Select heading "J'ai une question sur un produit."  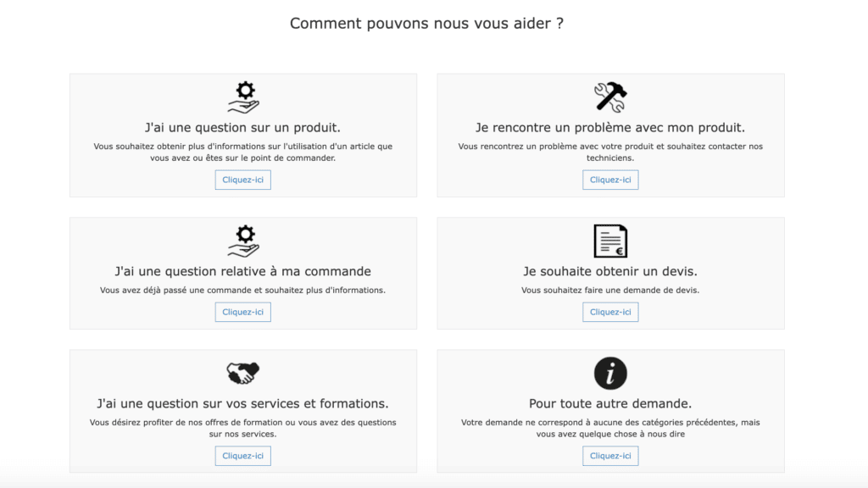click(242, 128)
